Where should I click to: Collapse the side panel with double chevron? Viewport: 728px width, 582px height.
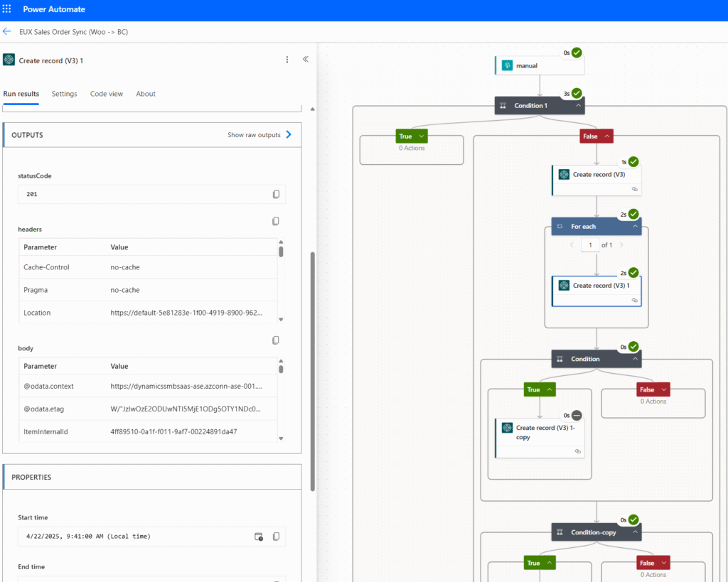click(306, 59)
